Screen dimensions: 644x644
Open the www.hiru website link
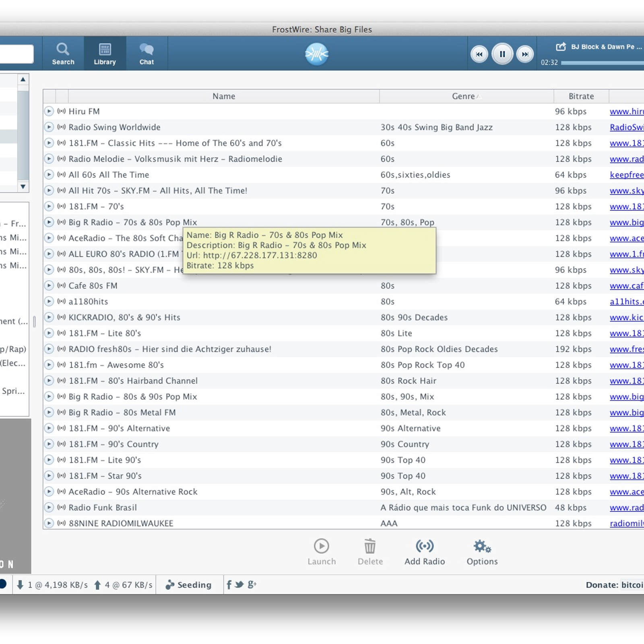pyautogui.click(x=627, y=111)
